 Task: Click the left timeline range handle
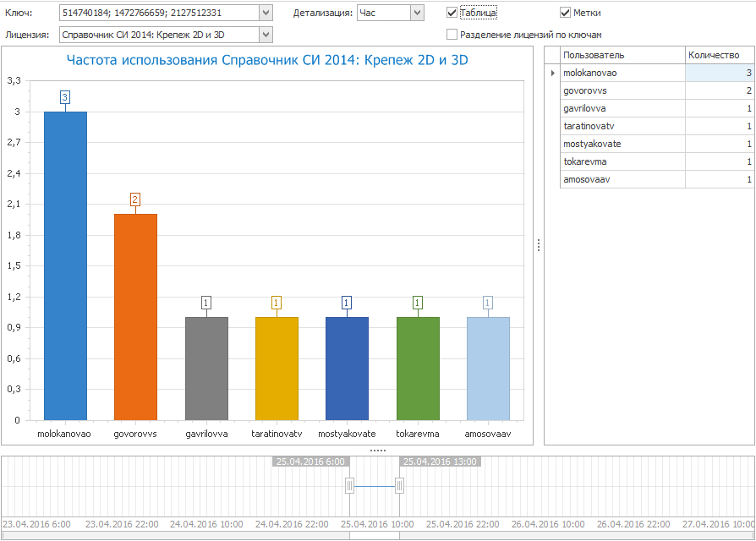349,485
